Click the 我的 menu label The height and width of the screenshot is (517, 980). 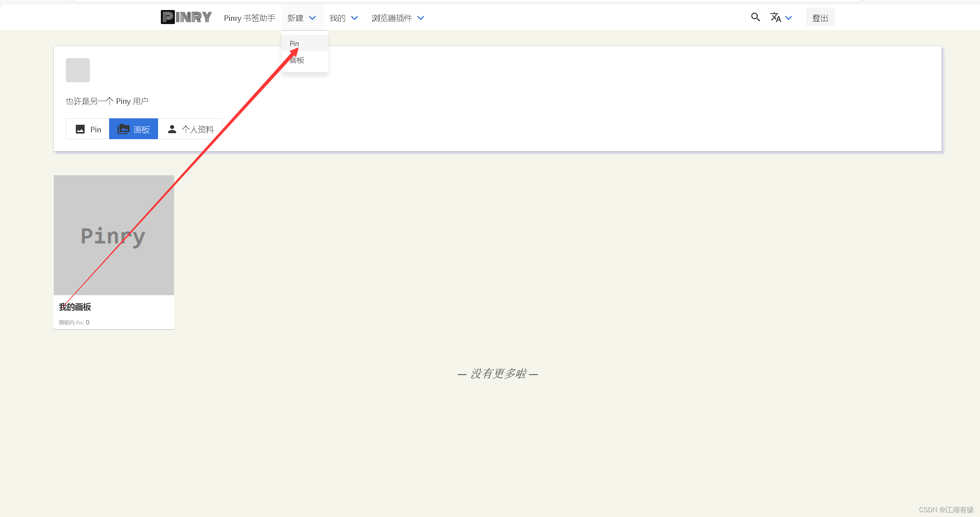tap(337, 18)
